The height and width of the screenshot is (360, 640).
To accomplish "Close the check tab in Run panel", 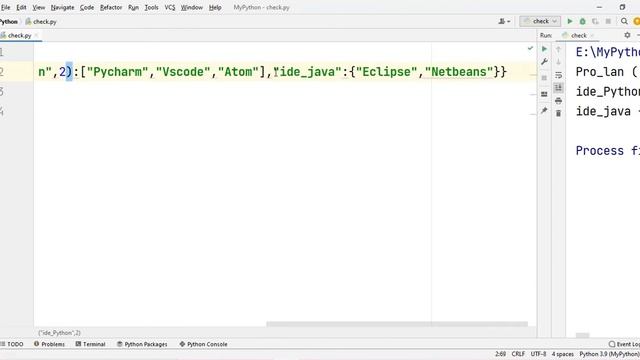I will [x=592, y=36].
